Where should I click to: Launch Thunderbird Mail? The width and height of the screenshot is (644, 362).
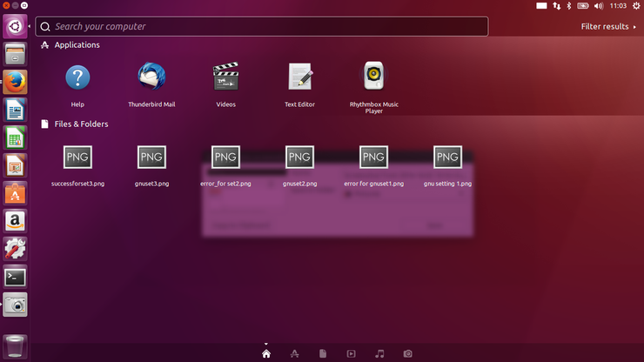pyautogui.click(x=151, y=77)
